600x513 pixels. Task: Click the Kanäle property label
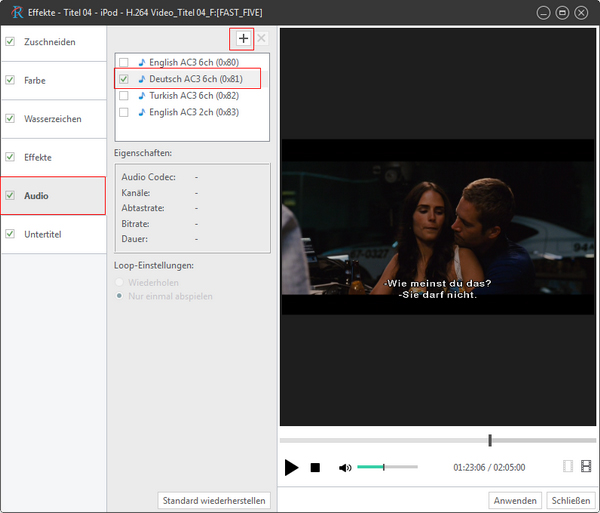(x=136, y=193)
